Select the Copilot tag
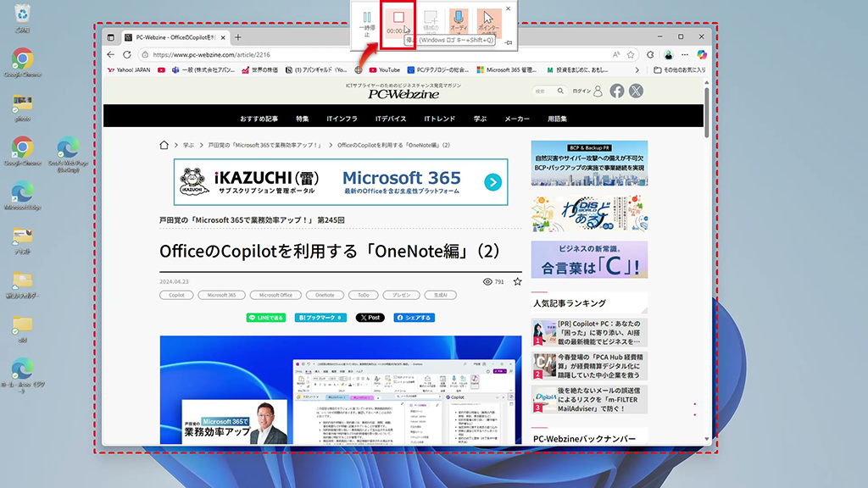The height and width of the screenshot is (488, 868). tap(176, 296)
